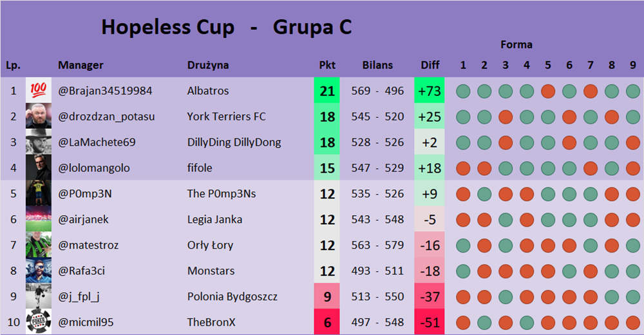
Task: Click Albatros red form dot in round 5
Action: coord(548,91)
